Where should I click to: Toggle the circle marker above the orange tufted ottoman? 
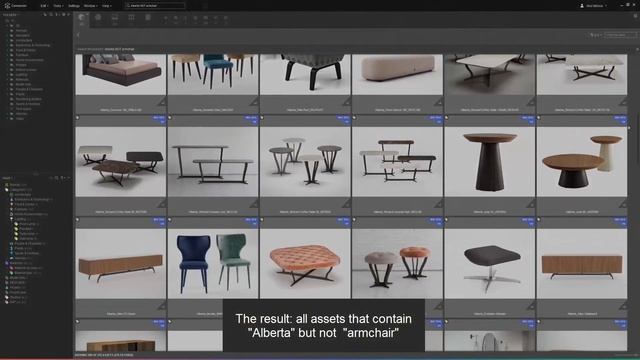[x=262, y=220]
